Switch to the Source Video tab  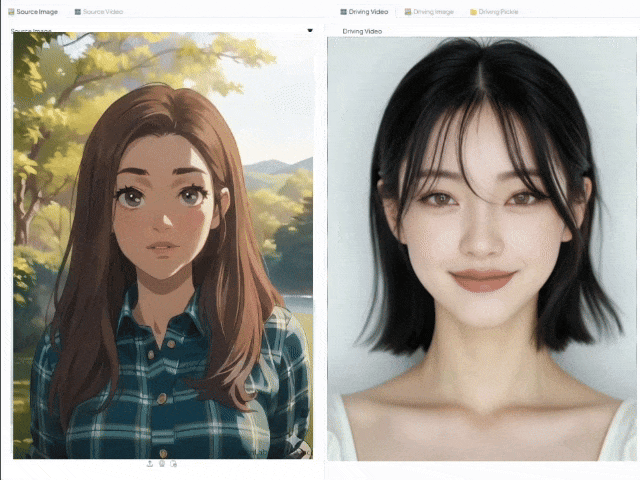[x=103, y=11]
